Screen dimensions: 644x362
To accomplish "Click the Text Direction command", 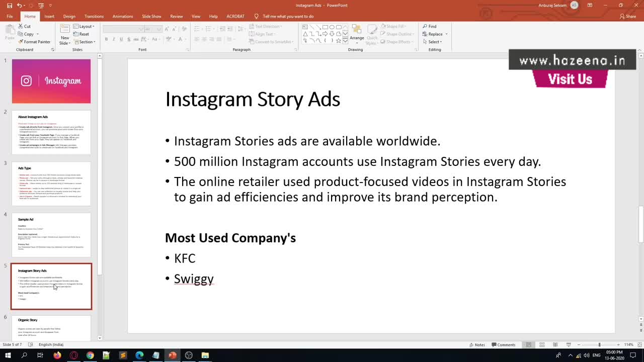I will click(266, 26).
